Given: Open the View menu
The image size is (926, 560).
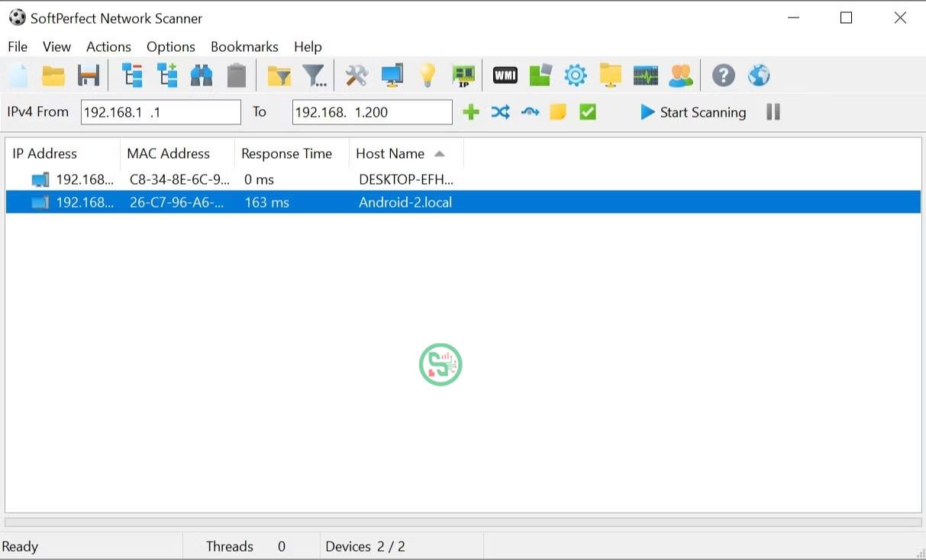Looking at the screenshot, I should 56,47.
